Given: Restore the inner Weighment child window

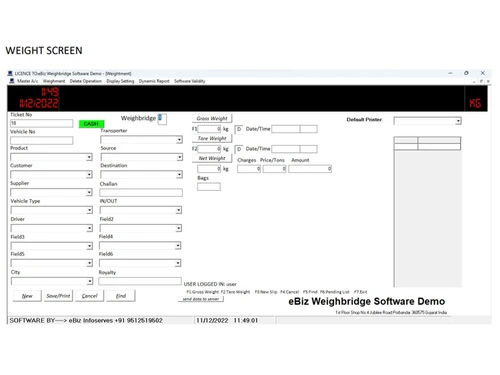Looking at the screenshot, I should pyautogui.click(x=481, y=81).
